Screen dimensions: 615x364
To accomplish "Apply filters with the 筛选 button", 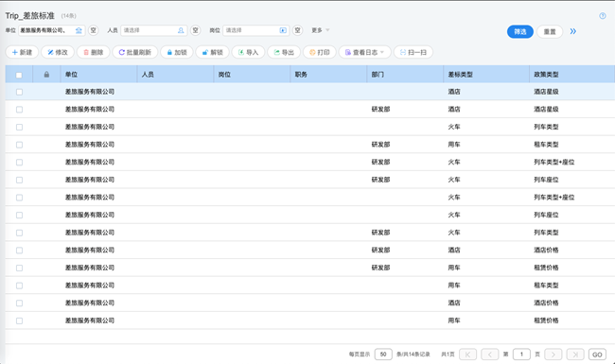I will click(x=520, y=32).
